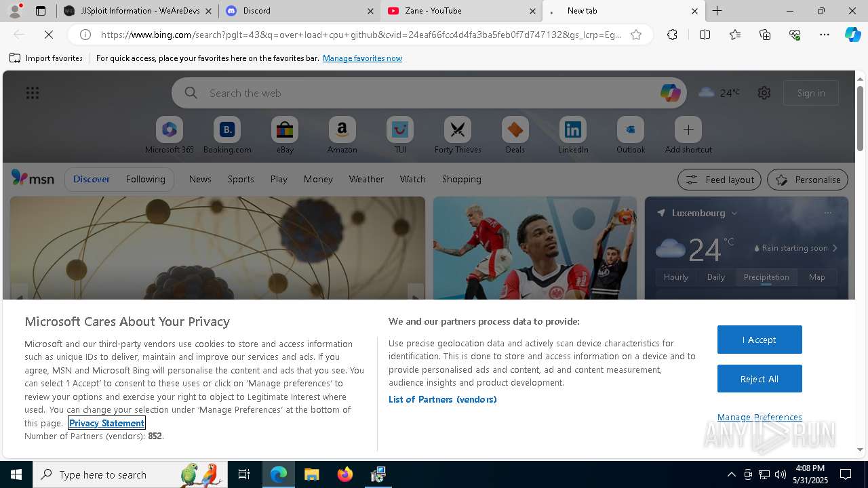Close the JJSploit Information tab
The width and height of the screenshot is (868, 488).
(x=208, y=11)
